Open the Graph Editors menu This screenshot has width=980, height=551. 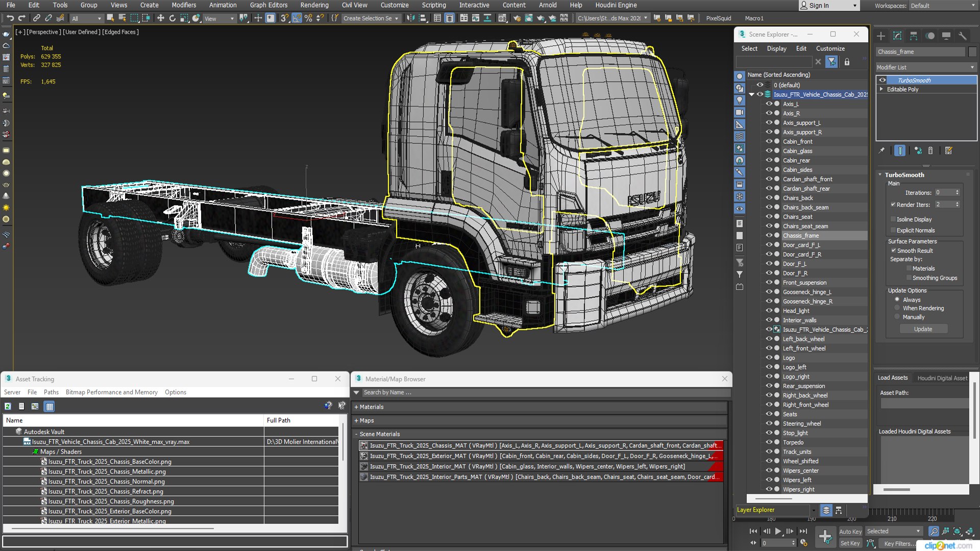pyautogui.click(x=268, y=5)
